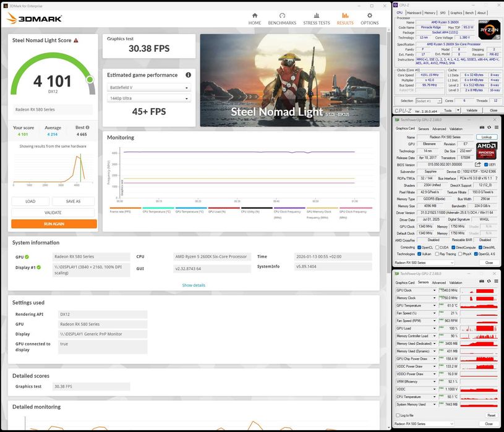Viewport: 504px width, 432px height.
Task: Click AMD Radeon logo in GPU-Z
Action: tap(486, 150)
